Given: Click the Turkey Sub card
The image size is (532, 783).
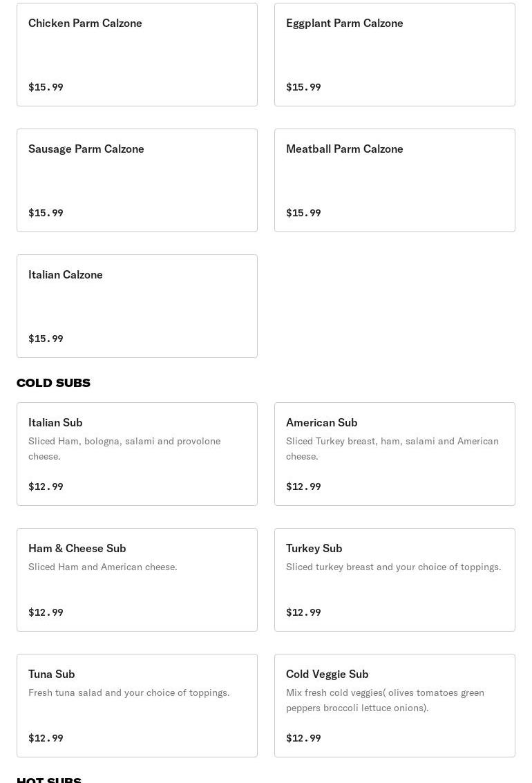Looking at the screenshot, I should point(395,580).
